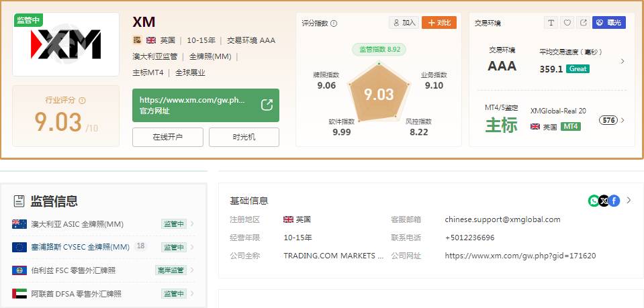Click the heart favorite icon

[567, 23]
